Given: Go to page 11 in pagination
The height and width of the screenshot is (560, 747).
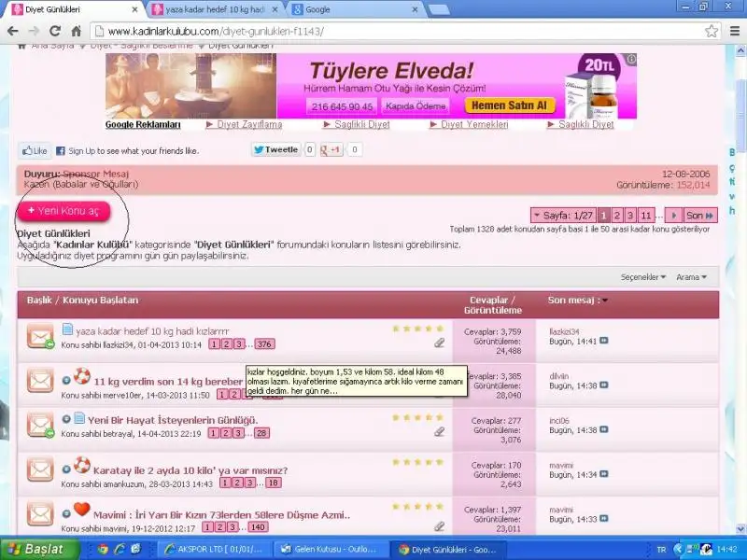Looking at the screenshot, I should pos(646,216).
